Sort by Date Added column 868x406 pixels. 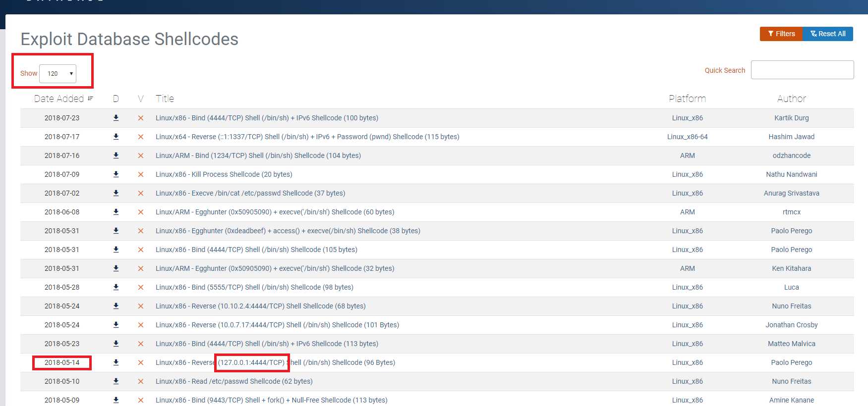tap(63, 99)
